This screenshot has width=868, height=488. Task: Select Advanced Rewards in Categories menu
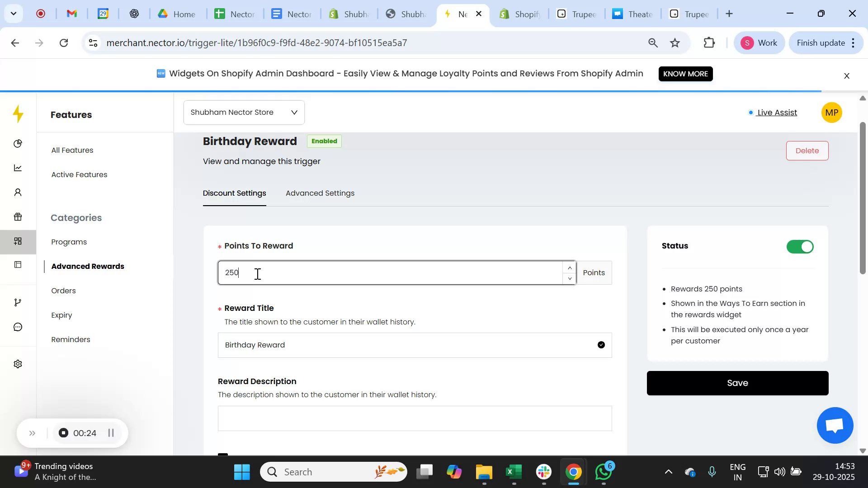click(x=88, y=266)
